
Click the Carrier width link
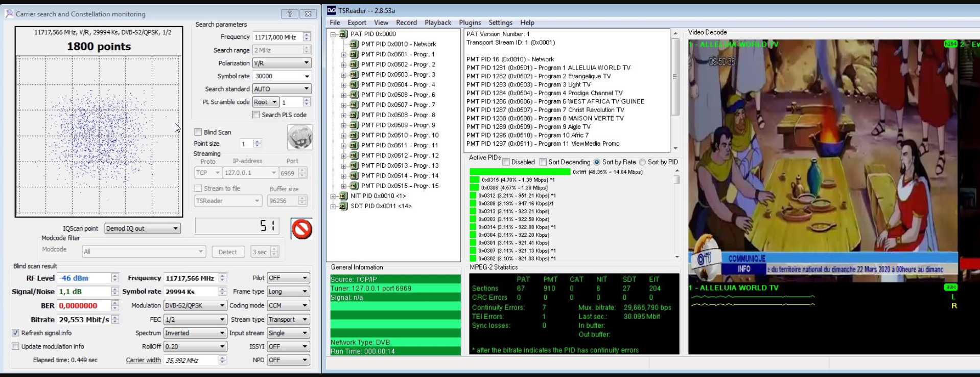tap(143, 360)
